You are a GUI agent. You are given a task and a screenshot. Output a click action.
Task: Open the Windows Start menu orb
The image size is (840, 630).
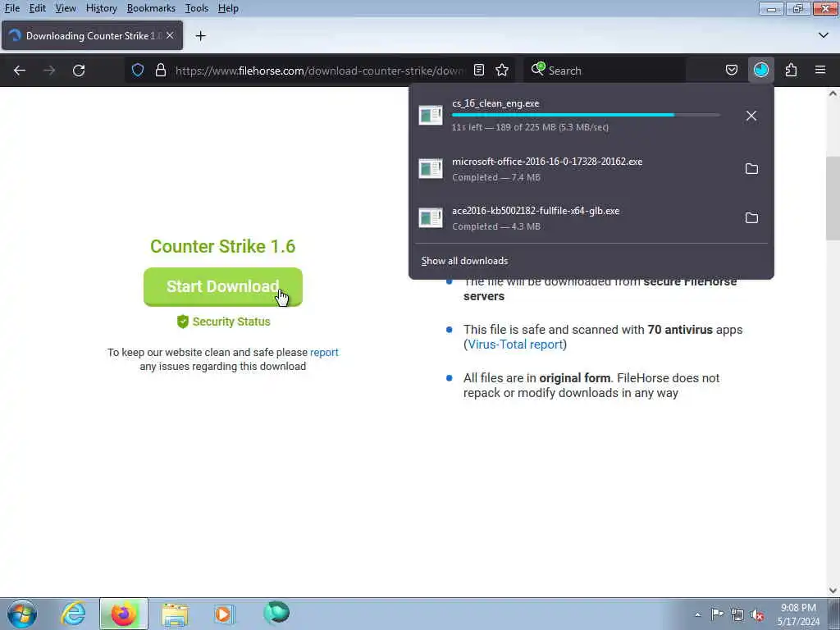click(x=22, y=614)
